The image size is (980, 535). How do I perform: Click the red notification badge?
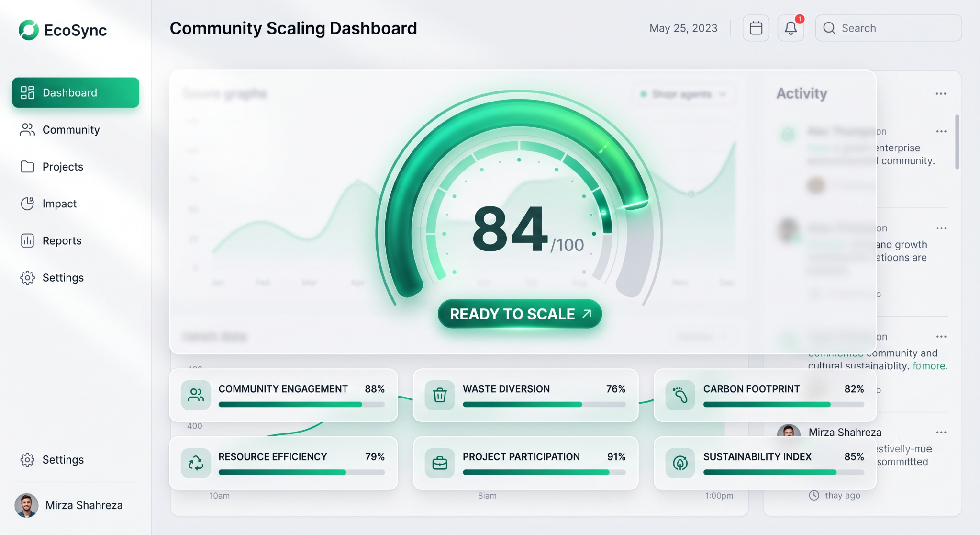tap(800, 19)
